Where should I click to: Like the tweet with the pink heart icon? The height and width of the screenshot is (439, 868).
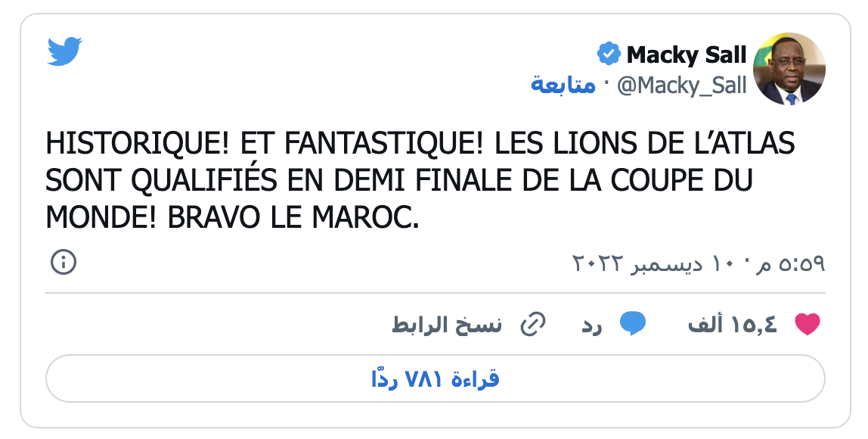(x=807, y=324)
